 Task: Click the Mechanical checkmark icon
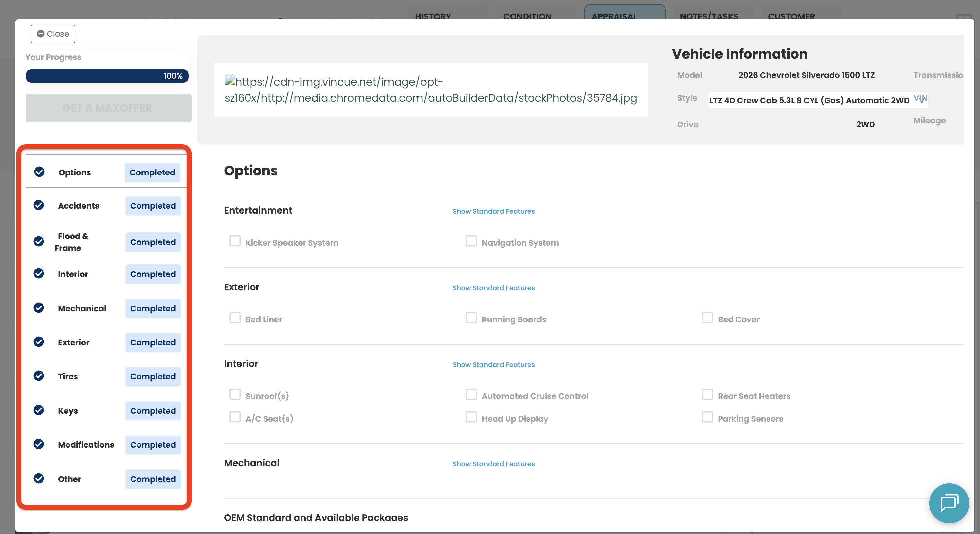[x=39, y=308]
